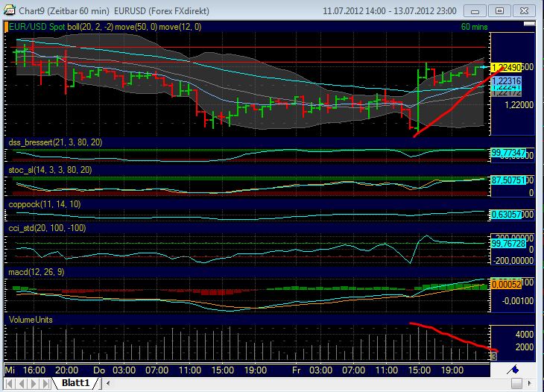This screenshot has width=544, height=392.
Task: Click the -0,00100 MACD axis label
Action: coord(518,300)
